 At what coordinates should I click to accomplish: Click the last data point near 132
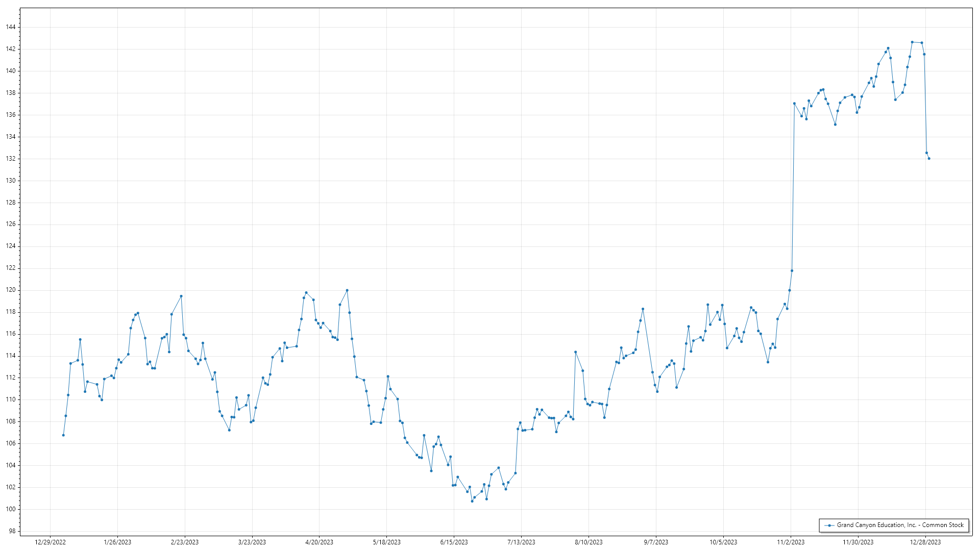pyautogui.click(x=929, y=159)
